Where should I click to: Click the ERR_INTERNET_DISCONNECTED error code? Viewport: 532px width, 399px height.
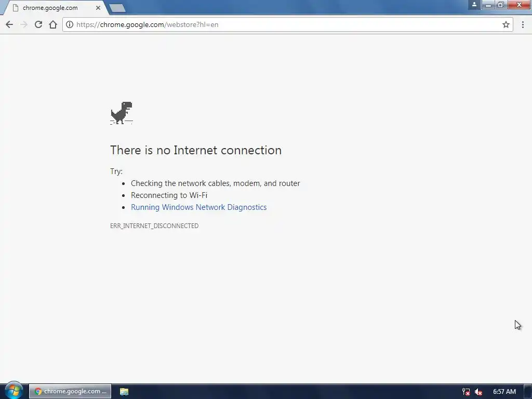coord(154,225)
